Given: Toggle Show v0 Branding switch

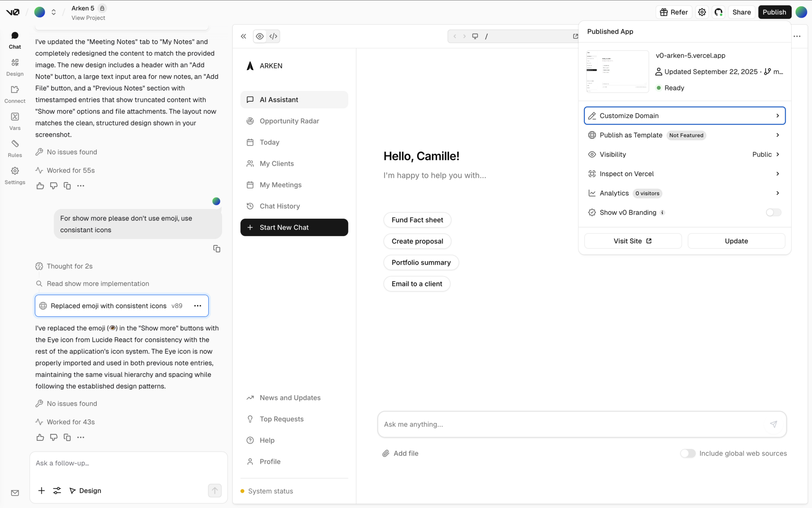Looking at the screenshot, I should [x=773, y=213].
